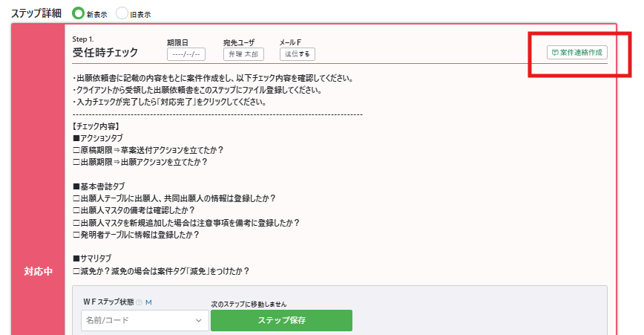Click the 案件連絡作成 button

[576, 53]
